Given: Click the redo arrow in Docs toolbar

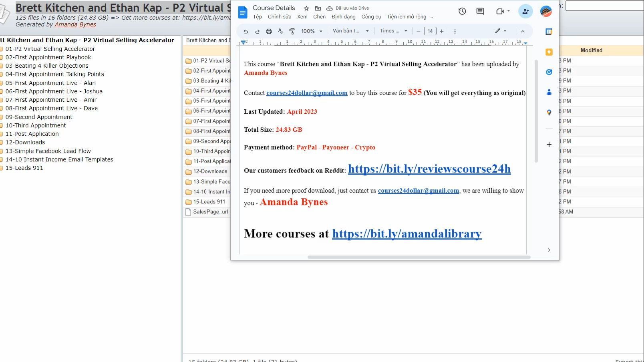Looking at the screenshot, I should coord(257,31).
